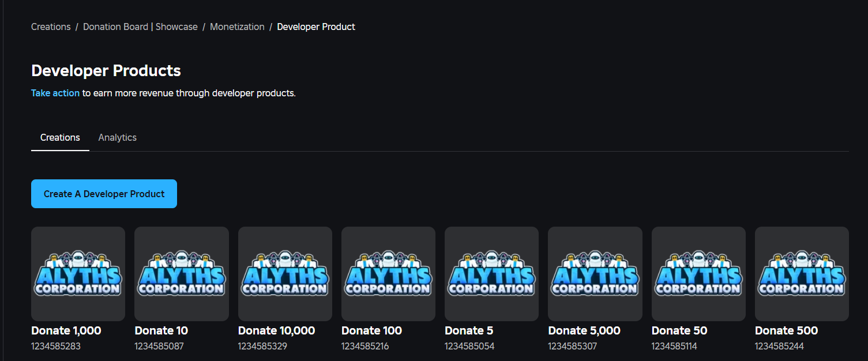Select the Developer Product breadcrumb entry

[x=316, y=27]
